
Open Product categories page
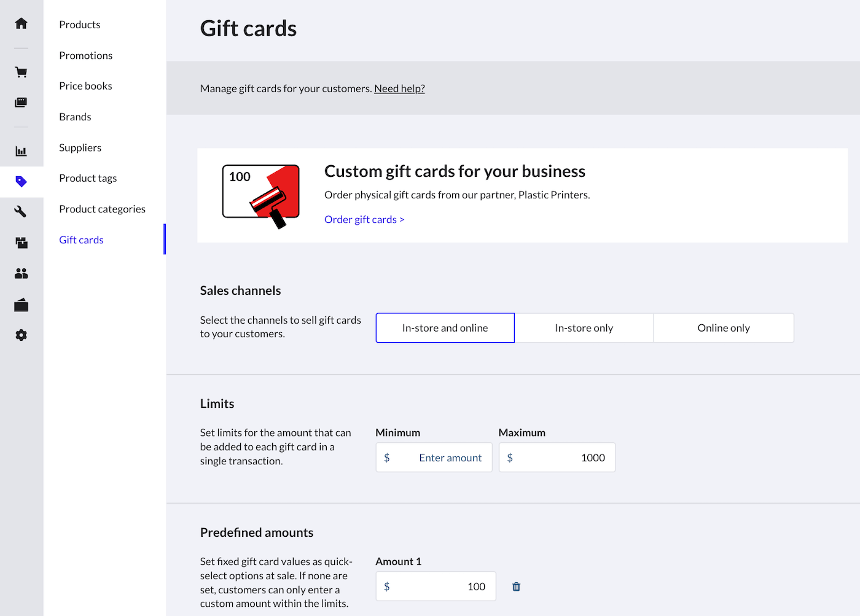click(102, 209)
